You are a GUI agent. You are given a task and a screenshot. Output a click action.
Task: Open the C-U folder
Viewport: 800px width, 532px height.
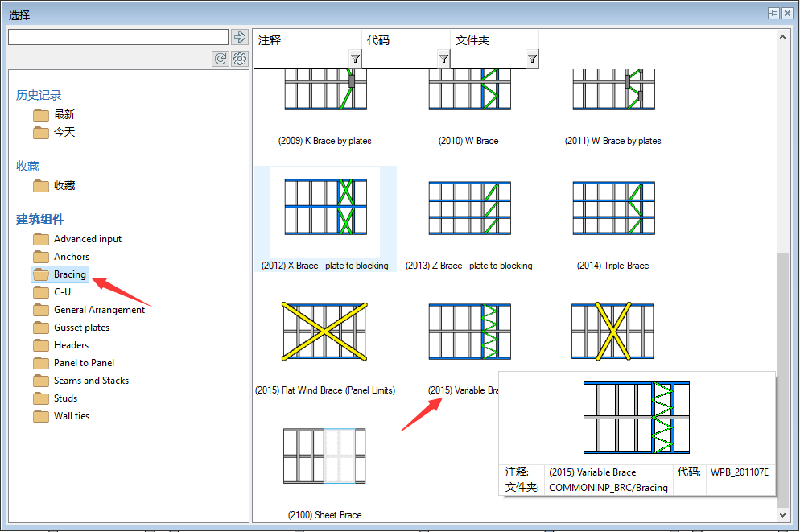pos(52,292)
